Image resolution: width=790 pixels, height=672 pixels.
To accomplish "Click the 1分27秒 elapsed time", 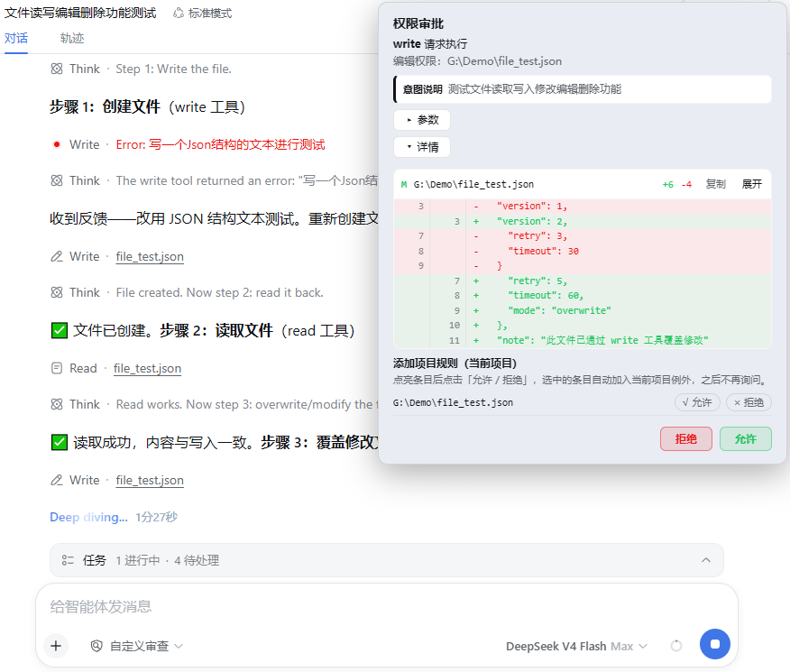I will 156,517.
